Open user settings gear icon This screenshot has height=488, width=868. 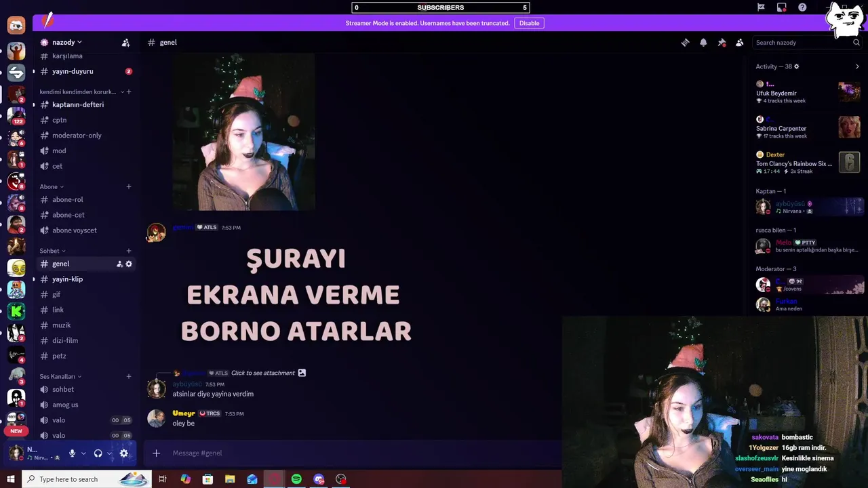tap(123, 453)
